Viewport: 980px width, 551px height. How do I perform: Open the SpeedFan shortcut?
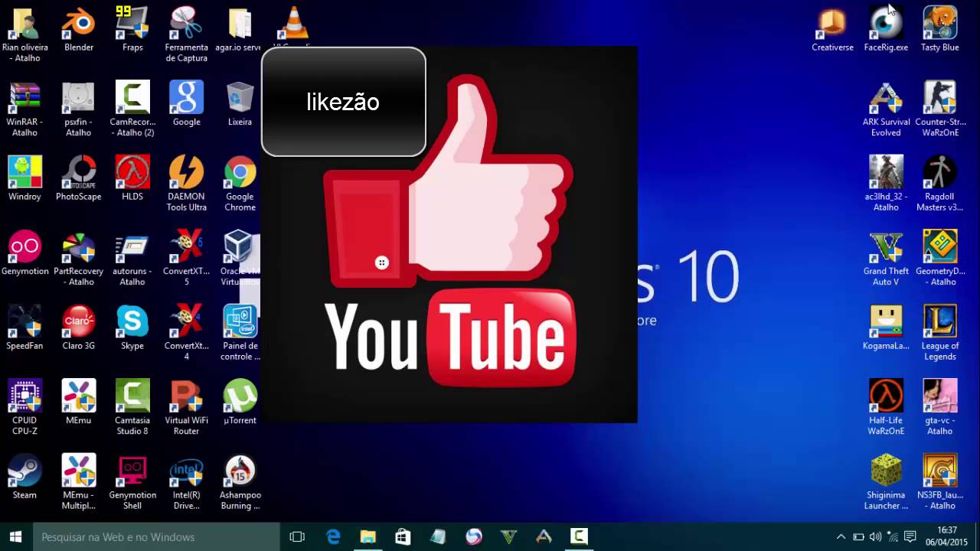(x=24, y=328)
